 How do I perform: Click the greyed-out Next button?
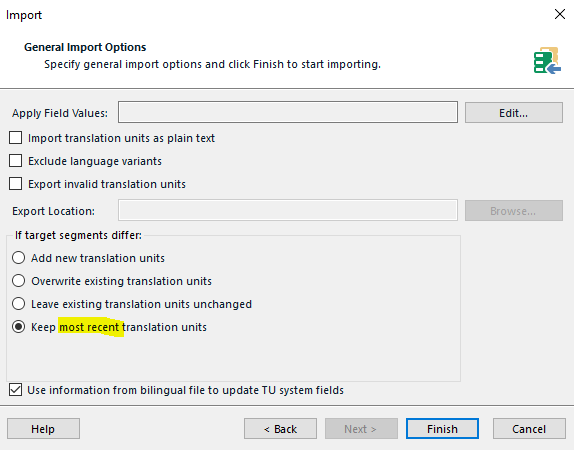(361, 428)
